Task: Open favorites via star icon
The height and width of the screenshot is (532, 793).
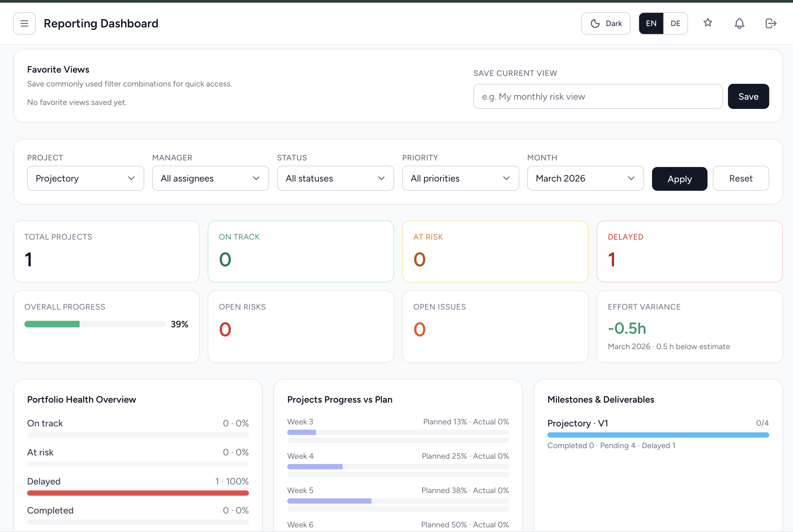Action: pyautogui.click(x=707, y=23)
